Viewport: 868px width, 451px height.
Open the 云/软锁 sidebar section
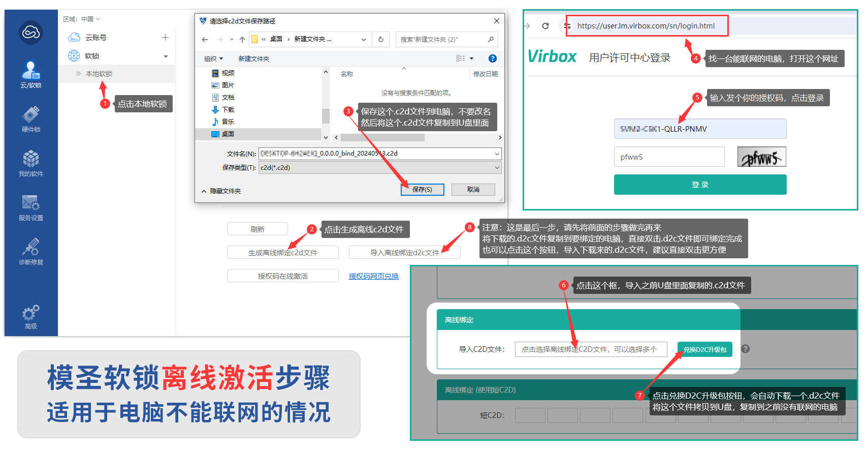pyautogui.click(x=30, y=74)
